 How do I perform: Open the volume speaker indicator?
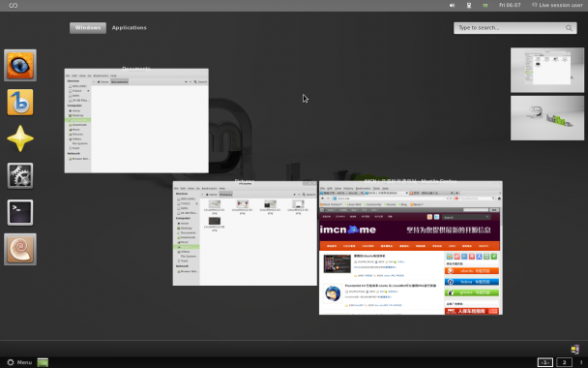point(452,5)
